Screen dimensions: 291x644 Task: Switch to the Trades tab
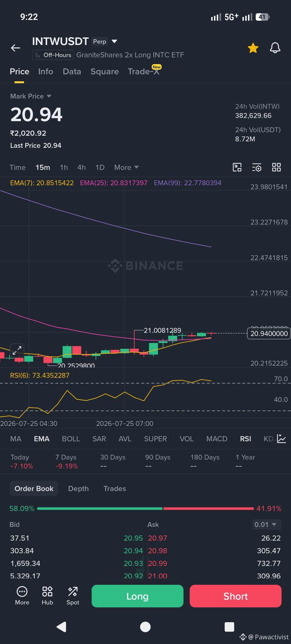[115, 489]
